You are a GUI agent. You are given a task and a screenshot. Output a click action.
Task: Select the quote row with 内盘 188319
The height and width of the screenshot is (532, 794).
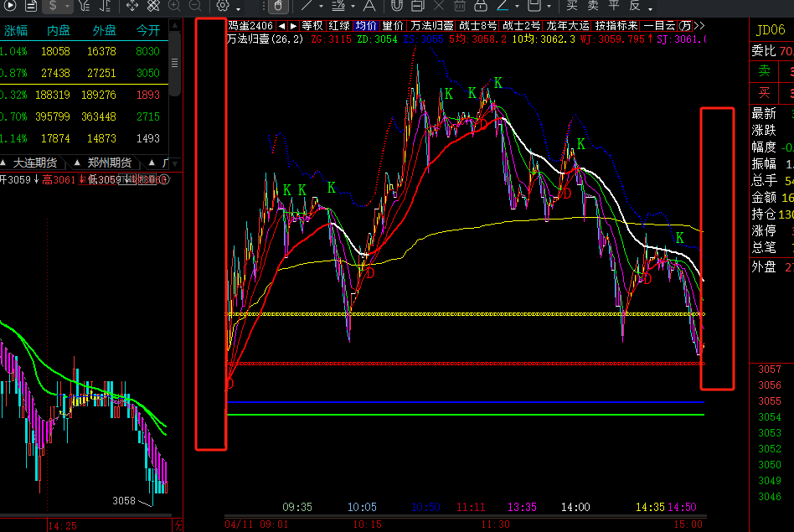84,95
